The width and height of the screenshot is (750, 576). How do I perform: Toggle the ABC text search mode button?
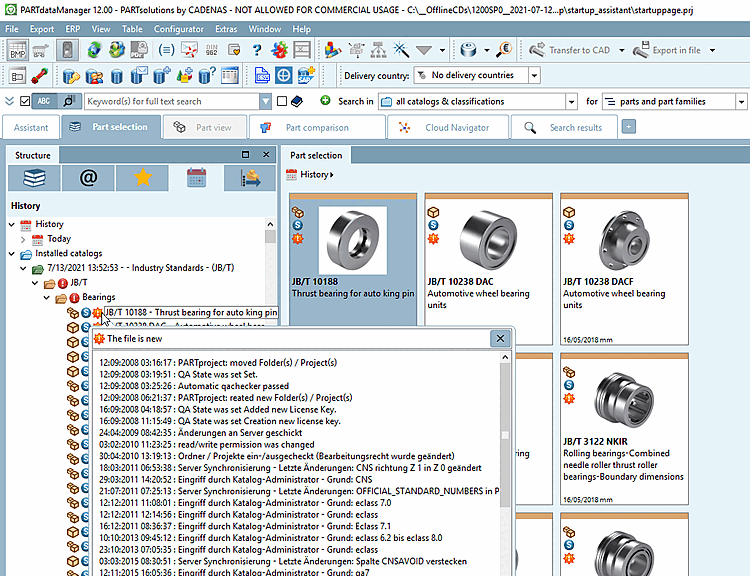point(44,101)
